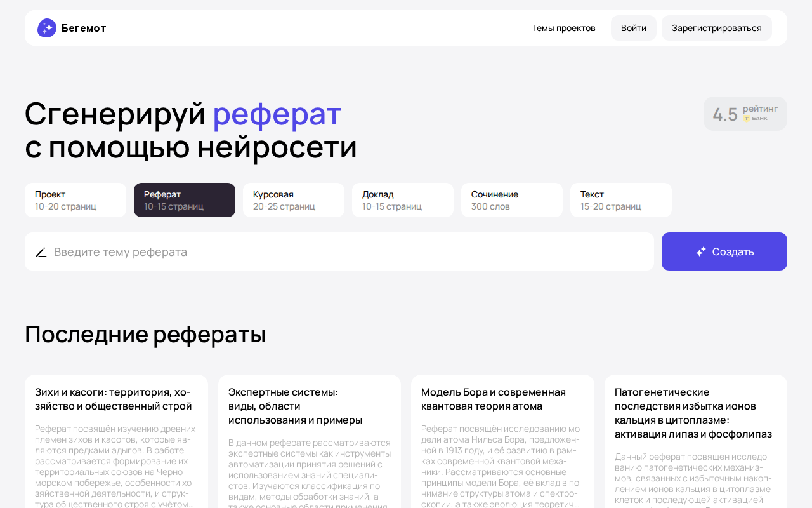Click the Т-Банк logo in rating badge
The height and width of the screenshot is (508, 812).
pyautogui.click(x=756, y=118)
